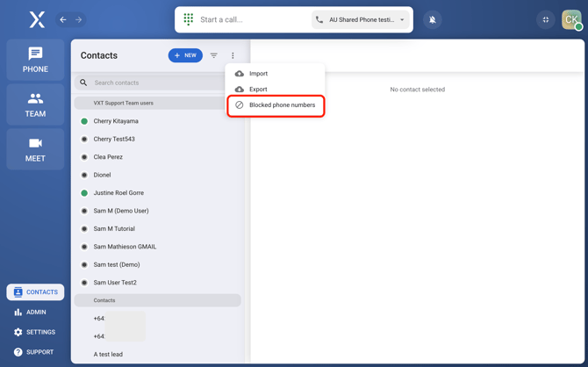This screenshot has width=588, height=367.
Task: Go forward with the right arrow
Action: coord(78,19)
